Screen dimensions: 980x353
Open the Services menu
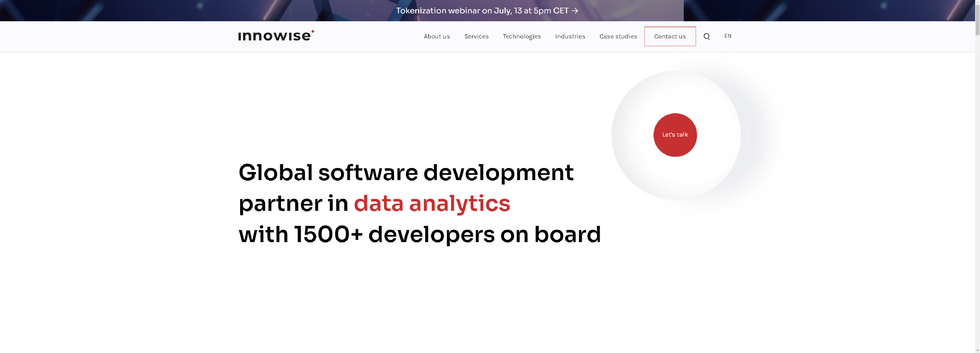pos(476,36)
